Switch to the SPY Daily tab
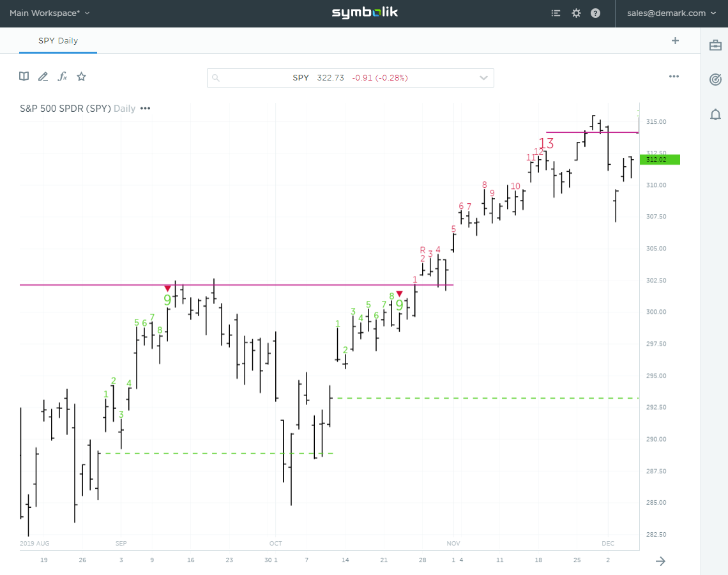 pos(57,40)
